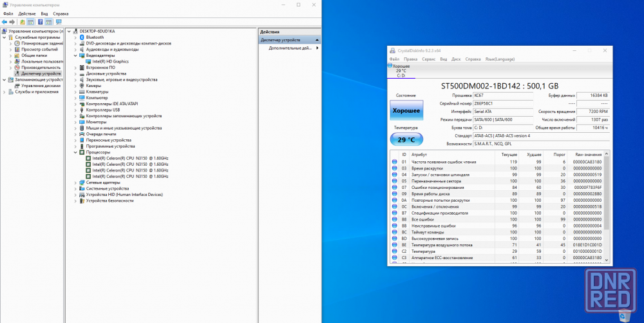Select Управление дисками in the left tree
The image size is (644, 323).
pyautogui.click(x=41, y=86)
